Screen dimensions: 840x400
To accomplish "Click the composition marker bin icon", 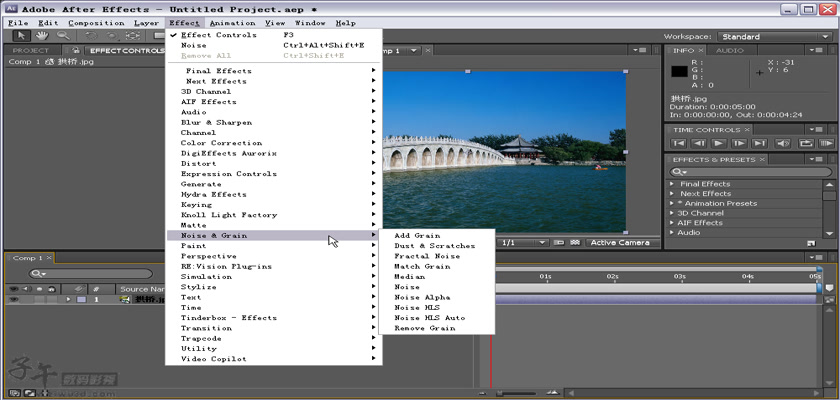I will coord(830,288).
